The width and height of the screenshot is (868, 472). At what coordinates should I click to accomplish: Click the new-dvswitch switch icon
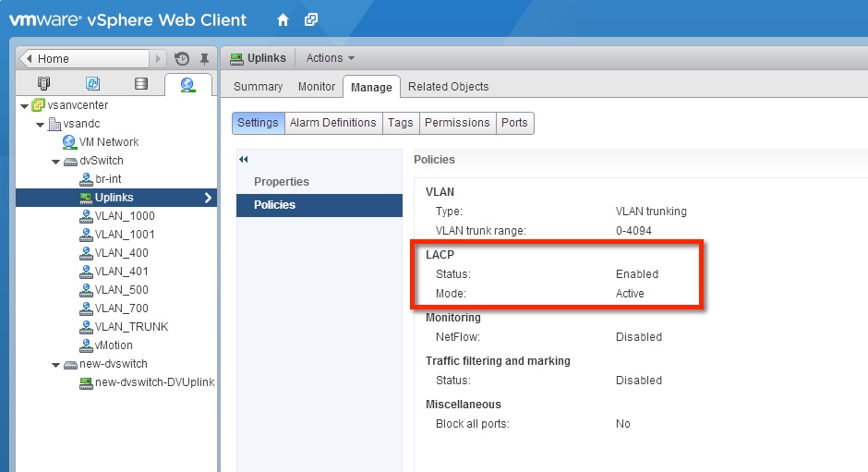point(70,365)
